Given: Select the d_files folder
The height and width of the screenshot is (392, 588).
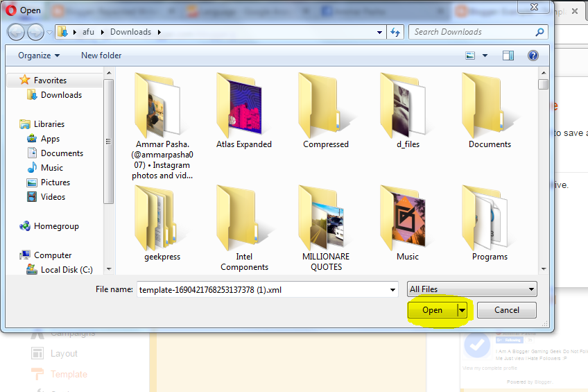Looking at the screenshot, I should [x=408, y=110].
